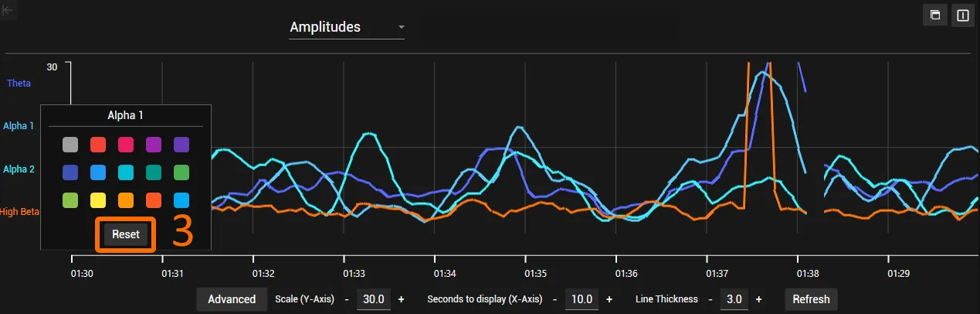Pick the lime green swatch in the bottom row
Viewport: 980px width, 314px height.
70,200
